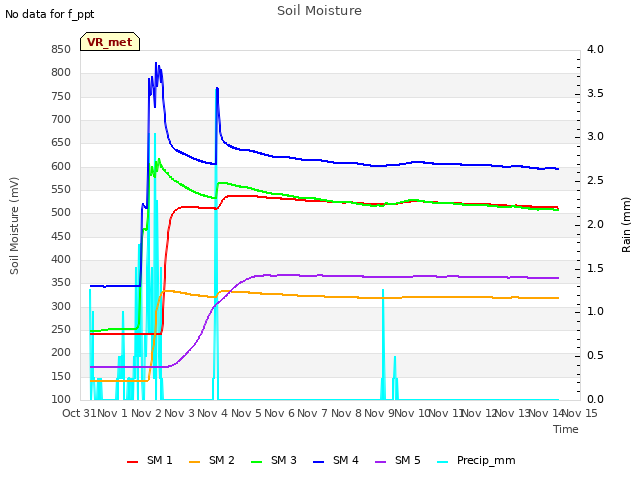Select the SM 5 legend label
This screenshot has width=640, height=480.
(408, 460)
